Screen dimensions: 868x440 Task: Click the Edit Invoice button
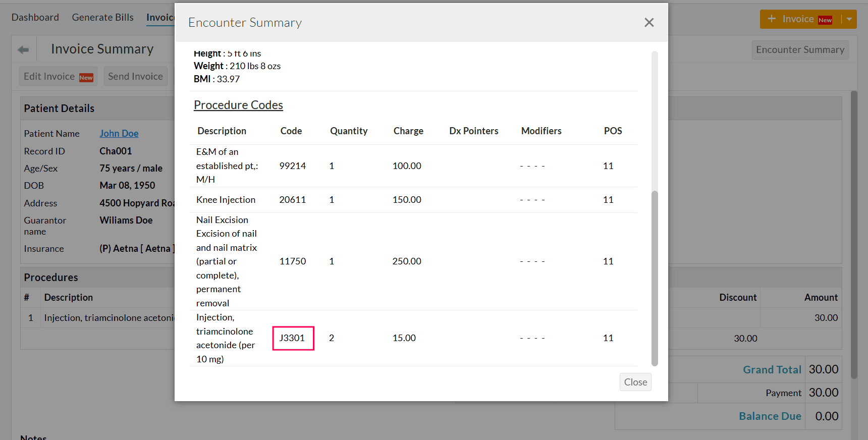58,76
